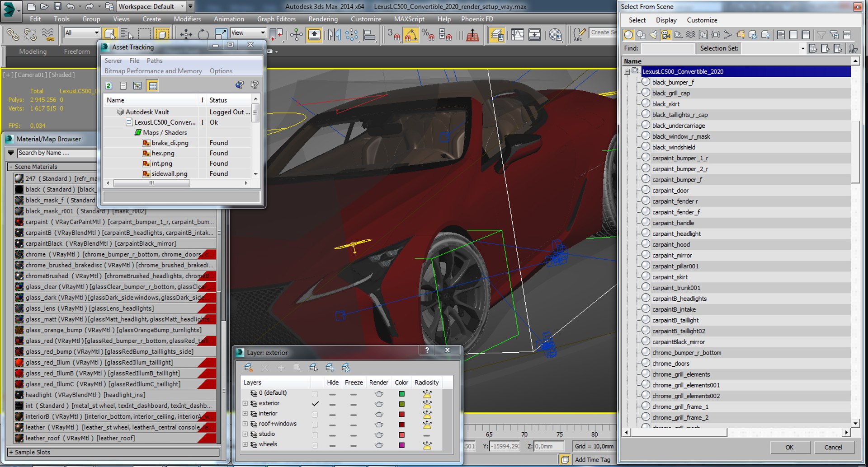Click the Add Time Tag button
The width and height of the screenshot is (868, 467).
pos(593,459)
